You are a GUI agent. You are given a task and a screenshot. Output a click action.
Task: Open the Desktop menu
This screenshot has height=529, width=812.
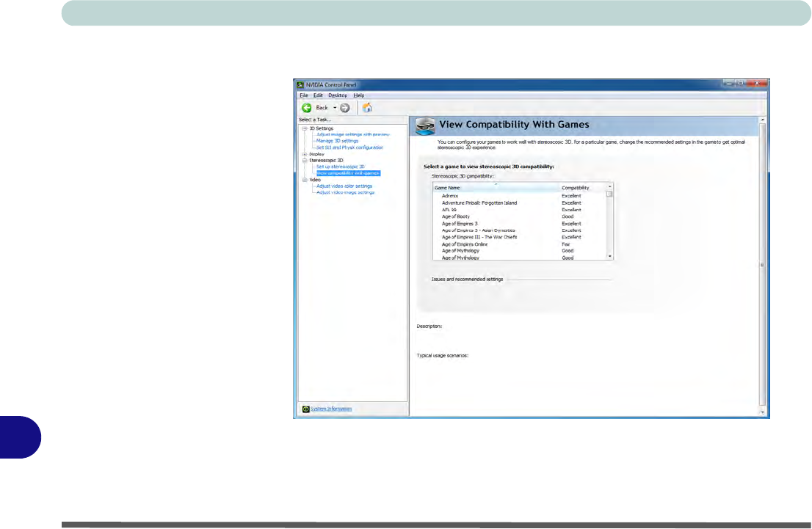338,95
